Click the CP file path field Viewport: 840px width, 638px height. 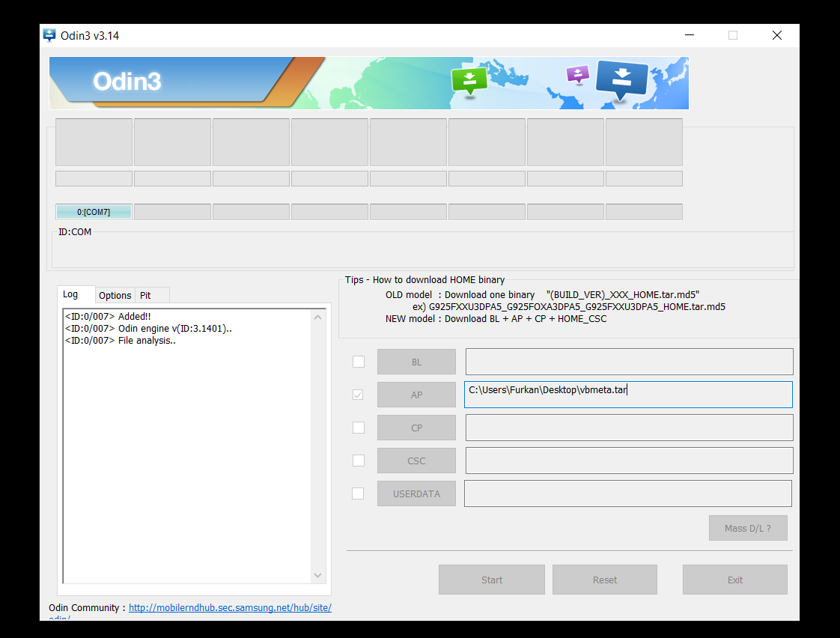point(629,428)
